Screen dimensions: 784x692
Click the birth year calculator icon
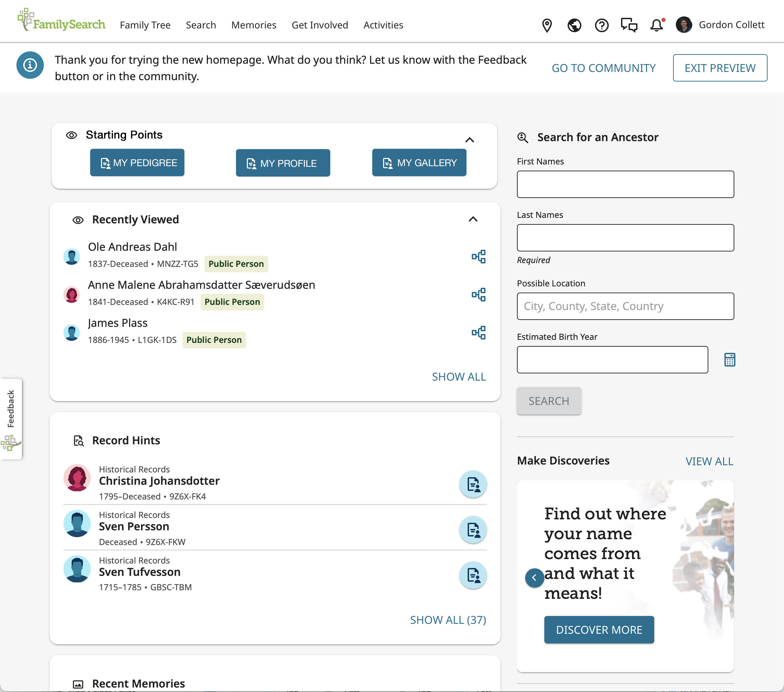[x=729, y=360]
